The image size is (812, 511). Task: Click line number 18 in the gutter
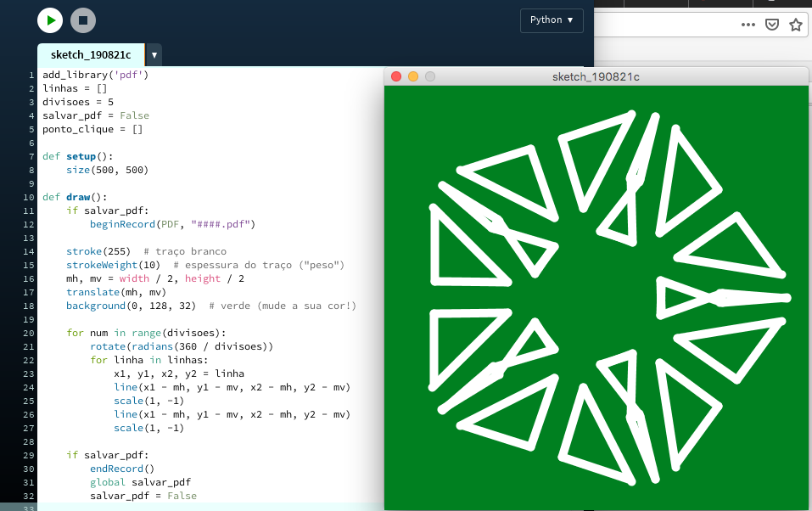(x=31, y=306)
